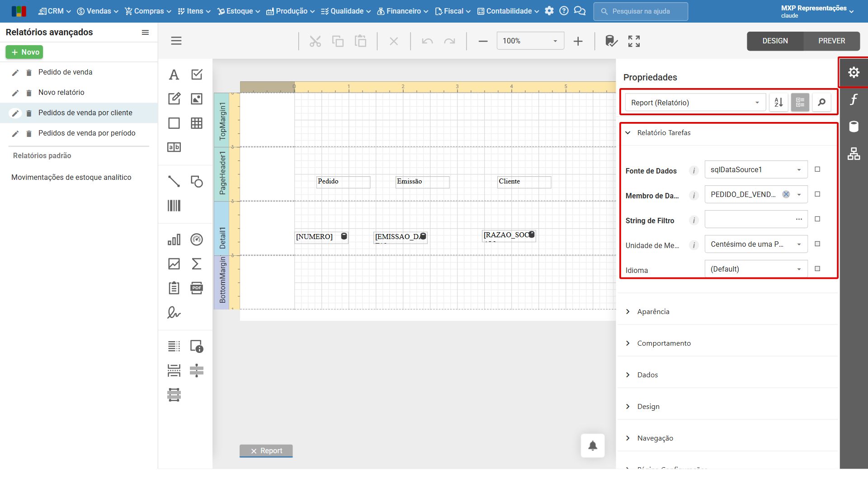Open the Expressions function panel
This screenshot has height=488, width=868.
(x=854, y=99)
